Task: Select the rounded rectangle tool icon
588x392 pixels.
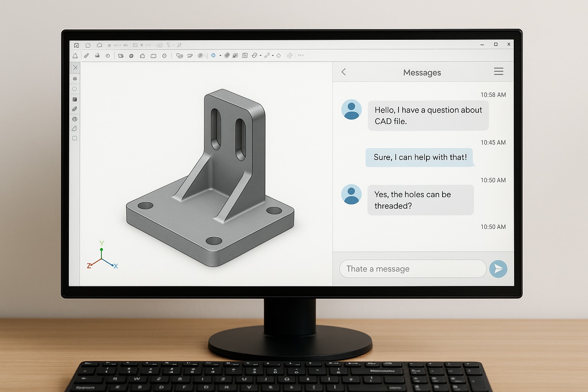Action: click(x=154, y=56)
